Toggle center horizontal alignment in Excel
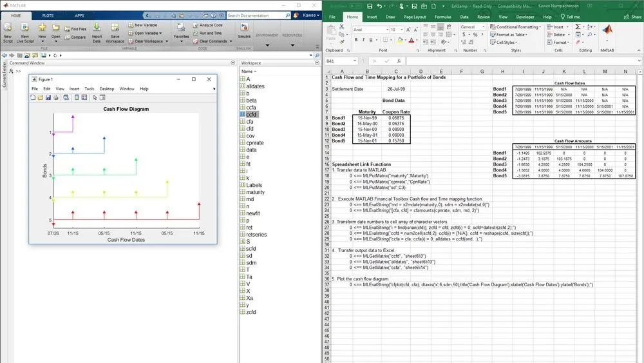Viewport: 644px width, 363px height. [433, 35]
